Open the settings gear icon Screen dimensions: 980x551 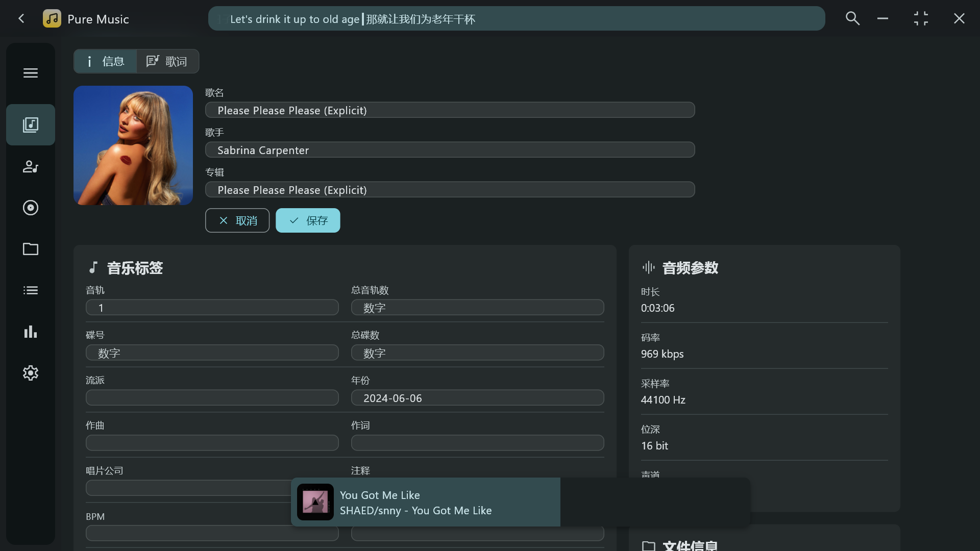(31, 373)
